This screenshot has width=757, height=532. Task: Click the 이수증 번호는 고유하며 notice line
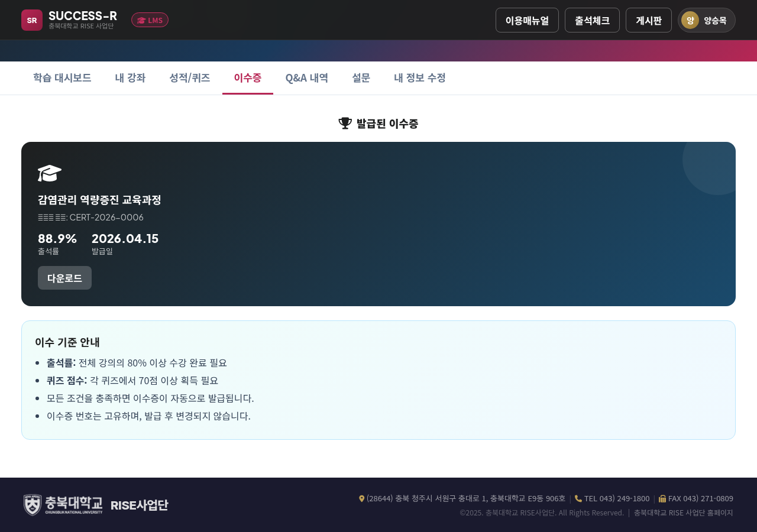tap(148, 416)
